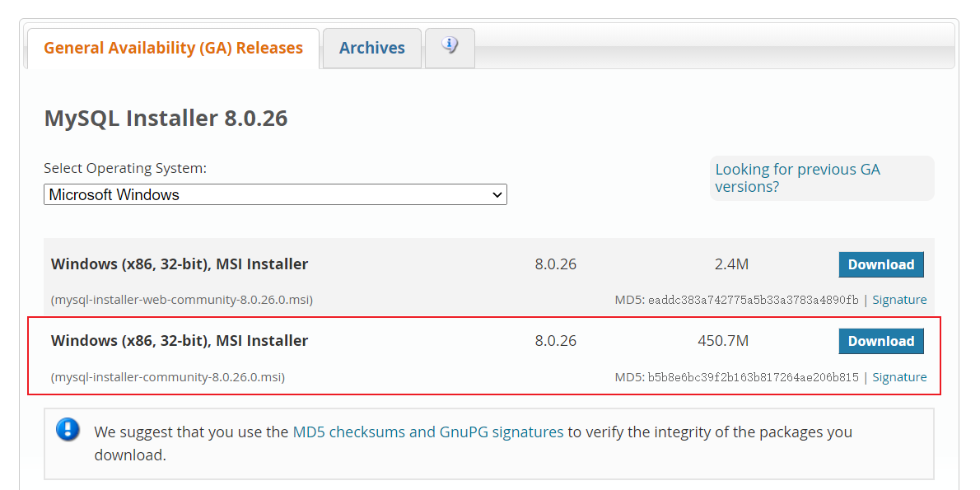
Task: Click Signature link for the full community installer
Action: pyautogui.click(x=899, y=376)
